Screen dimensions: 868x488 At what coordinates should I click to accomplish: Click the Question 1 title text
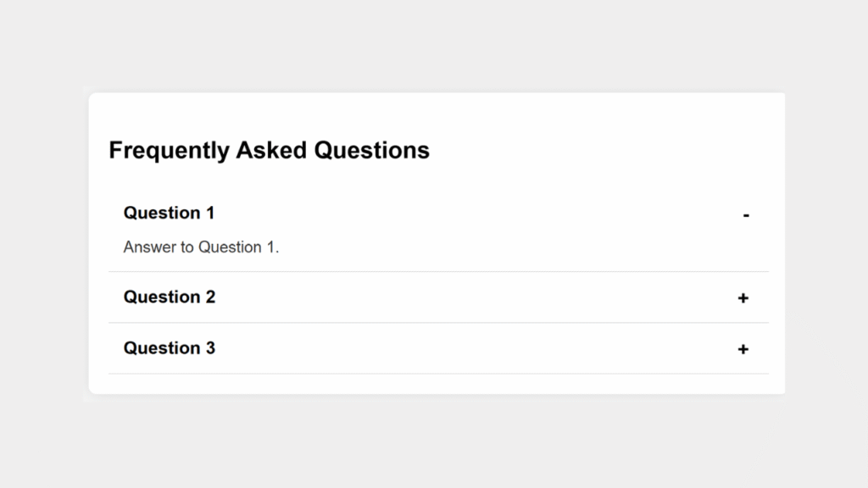click(x=169, y=213)
